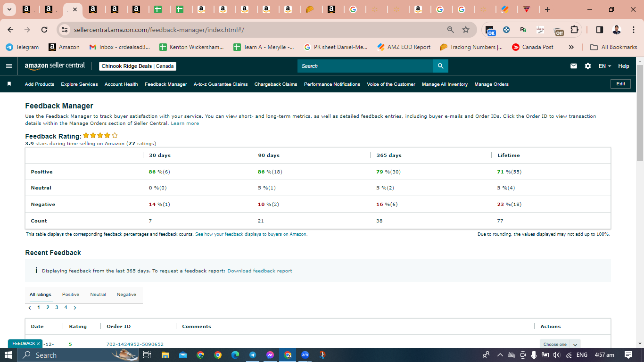Go to next feedback page arrow
The height and width of the screenshot is (362, 644).
click(x=75, y=308)
